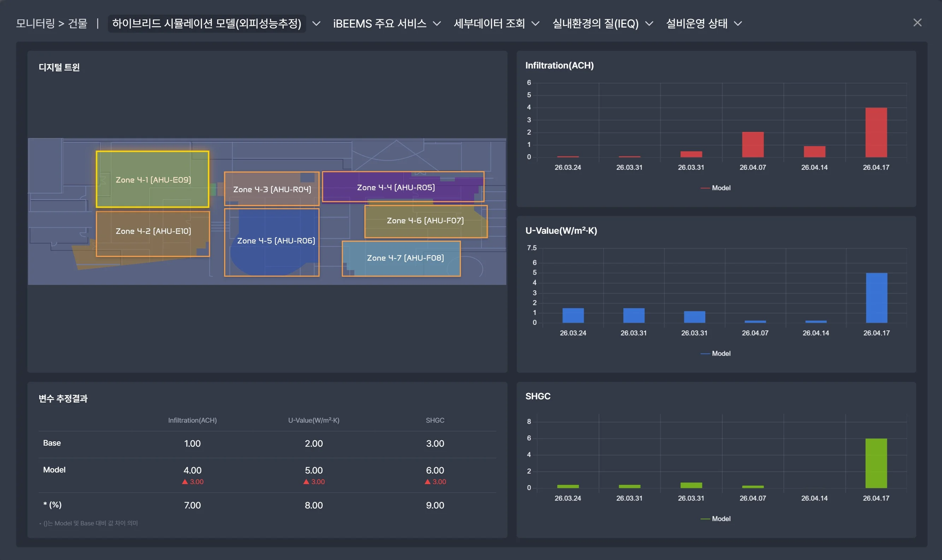The image size is (942, 560).
Task: Select Zone 4-1 (AHU-E09) on floor plan
Action: (153, 179)
